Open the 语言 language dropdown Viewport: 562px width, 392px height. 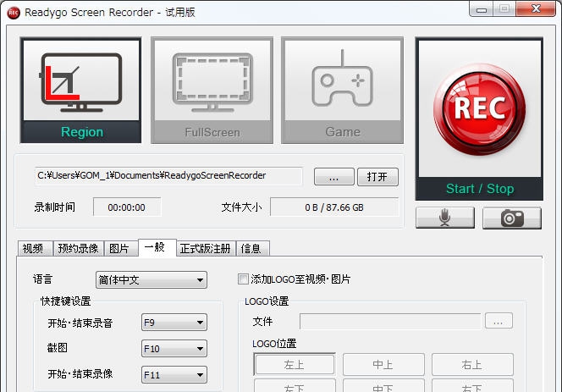click(x=151, y=279)
